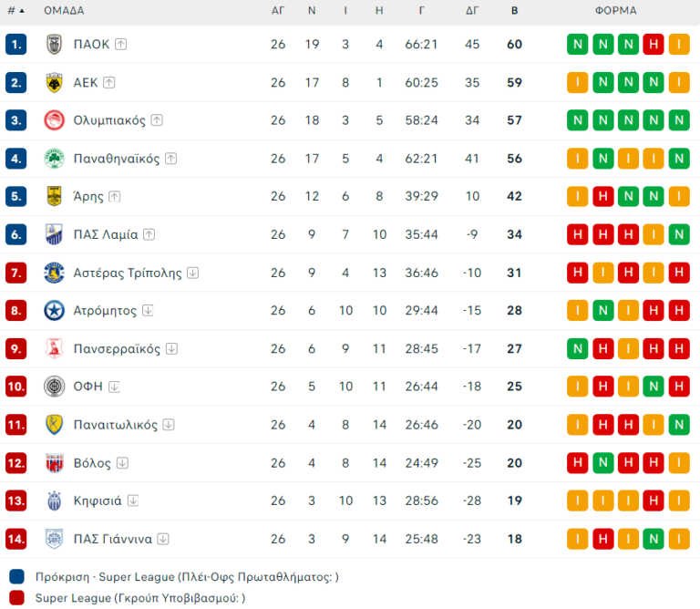The height and width of the screenshot is (609, 700).
Task: Click the Βόλος club crest
Action: (x=55, y=463)
